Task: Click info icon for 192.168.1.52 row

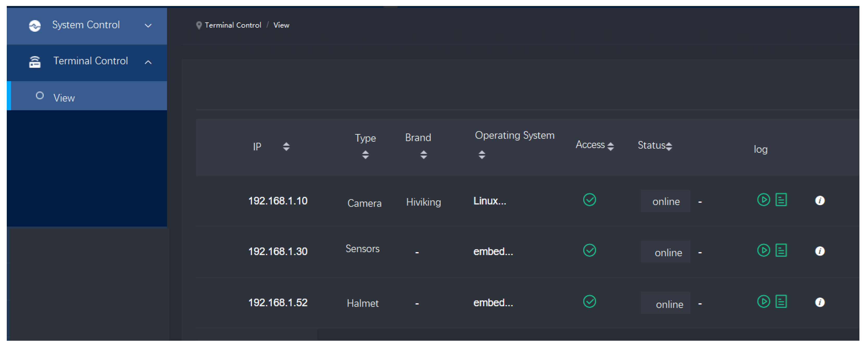Action: click(x=820, y=302)
